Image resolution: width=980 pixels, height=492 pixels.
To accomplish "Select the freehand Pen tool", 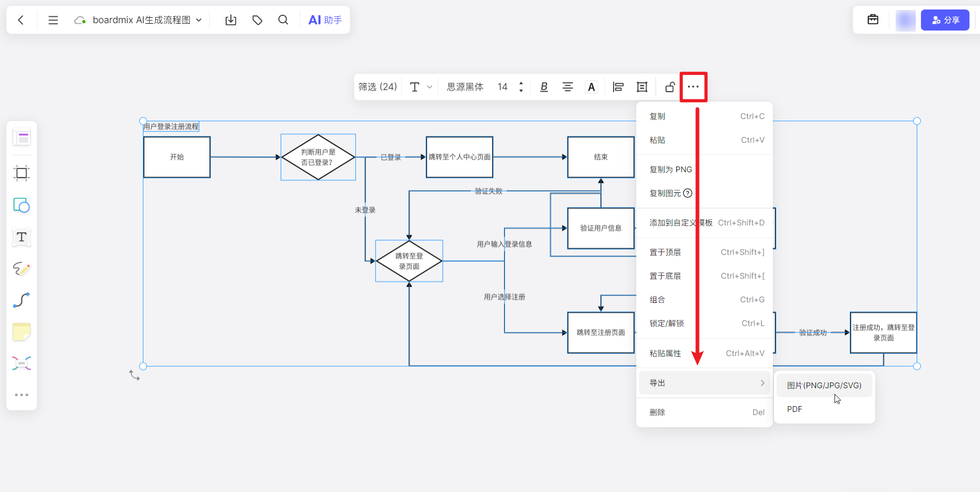I will coord(22,269).
